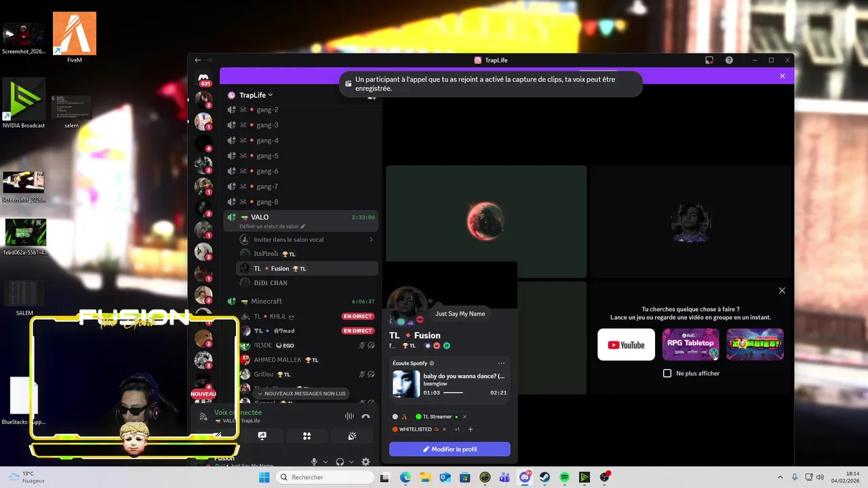
Task: Join the gang-6 voice channel
Action: [x=300, y=171]
